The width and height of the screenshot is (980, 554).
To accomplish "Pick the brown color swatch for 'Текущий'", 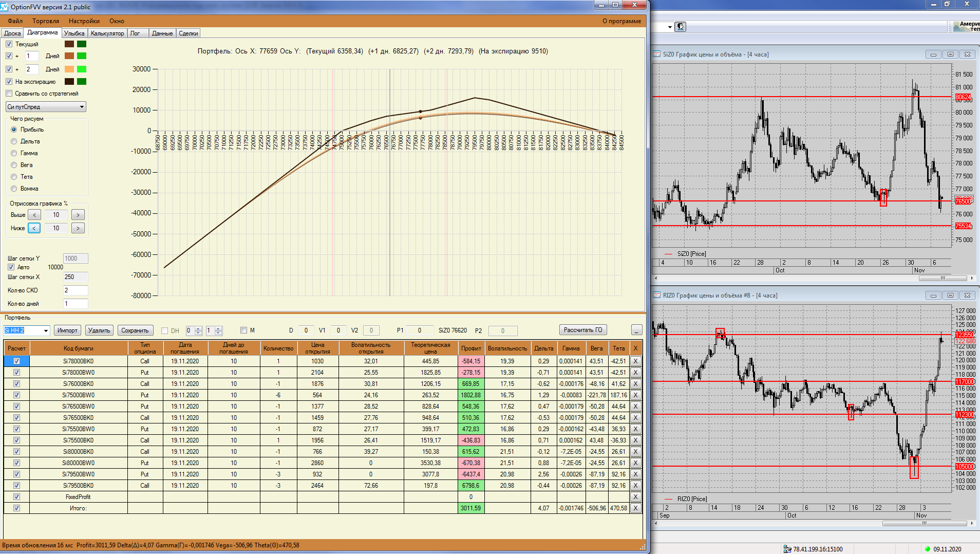I will tap(69, 44).
